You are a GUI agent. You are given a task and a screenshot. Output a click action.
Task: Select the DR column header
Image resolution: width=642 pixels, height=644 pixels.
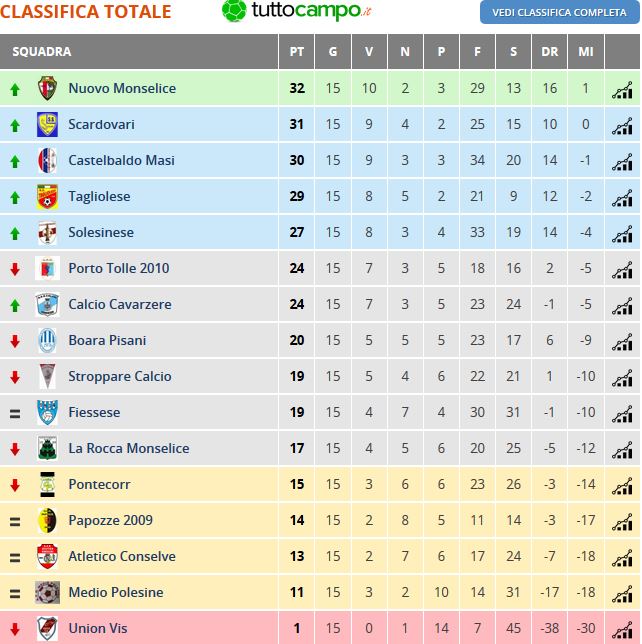click(x=550, y=52)
